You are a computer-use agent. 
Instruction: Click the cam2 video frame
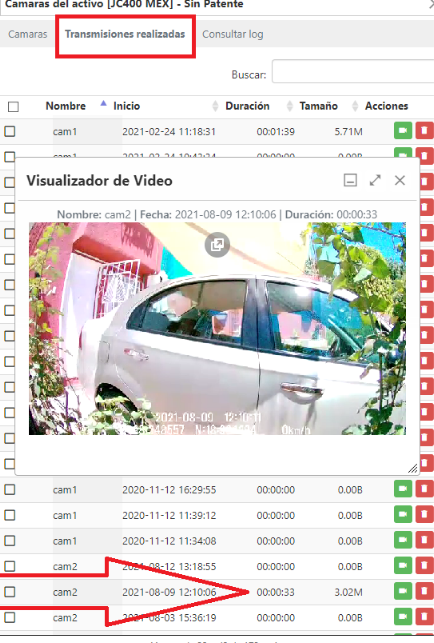[217, 328]
